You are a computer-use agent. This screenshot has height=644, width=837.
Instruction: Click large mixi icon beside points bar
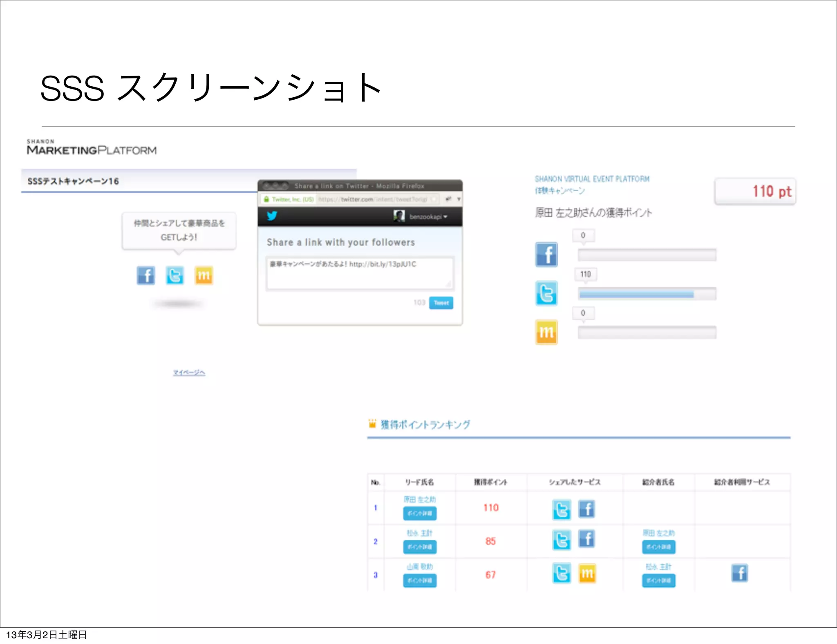[x=546, y=332]
